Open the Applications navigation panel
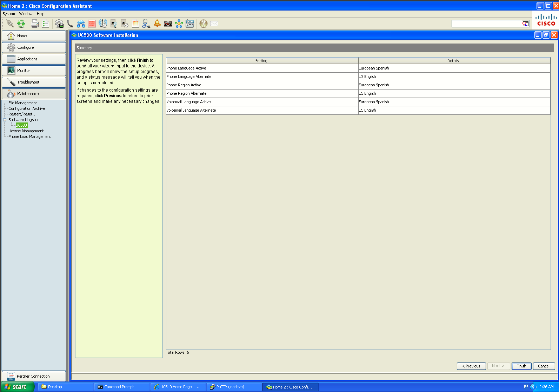This screenshot has width=559, height=392. point(34,59)
